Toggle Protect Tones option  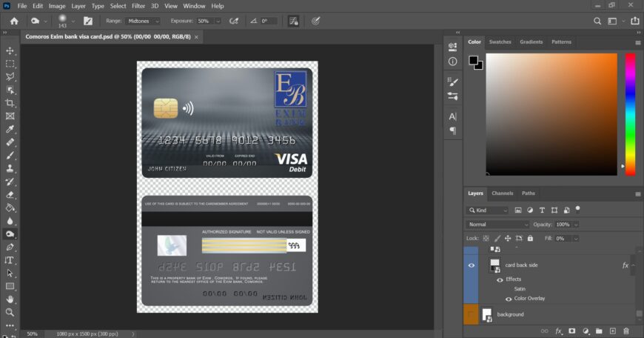click(294, 21)
